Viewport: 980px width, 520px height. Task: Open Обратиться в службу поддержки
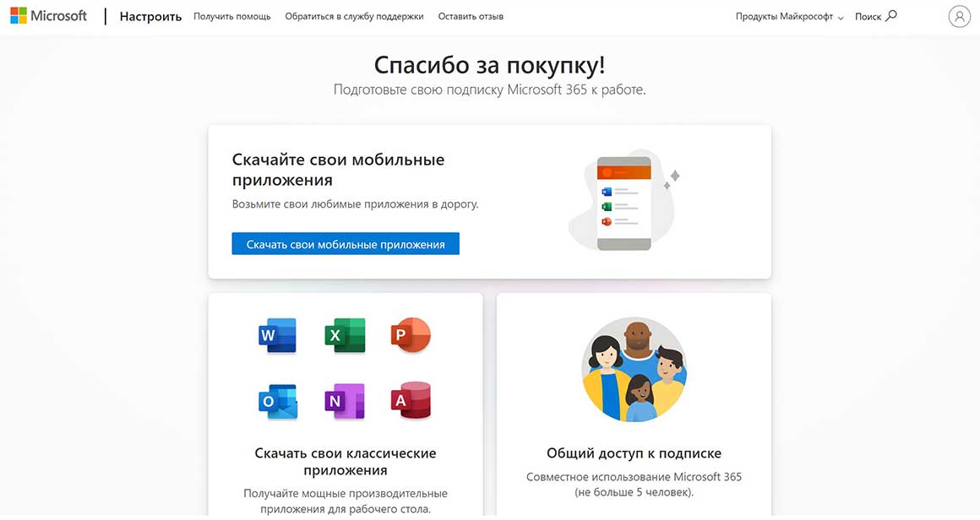coord(354,16)
